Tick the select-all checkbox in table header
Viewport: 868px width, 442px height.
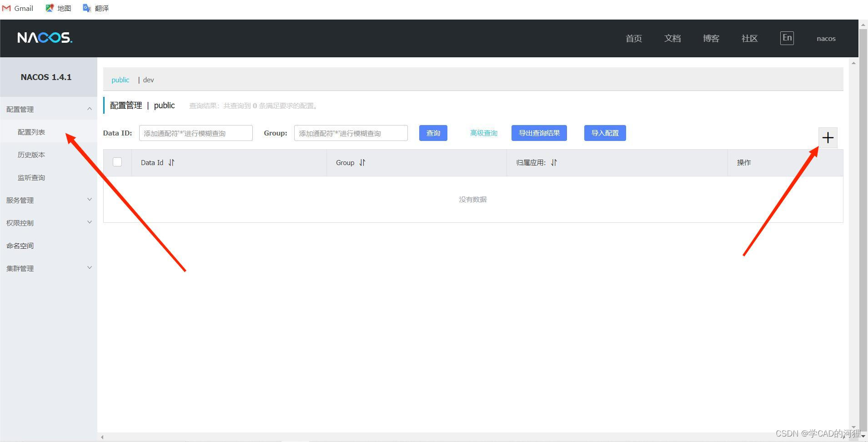click(117, 162)
